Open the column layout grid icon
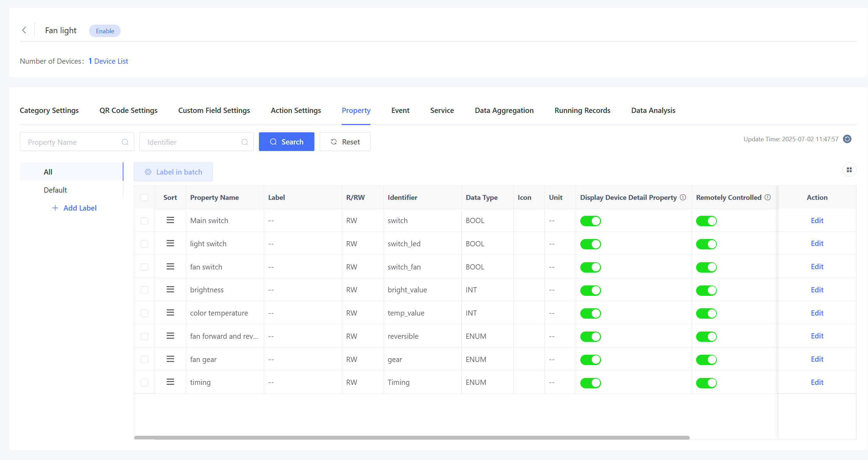The height and width of the screenshot is (460, 868). tap(849, 170)
